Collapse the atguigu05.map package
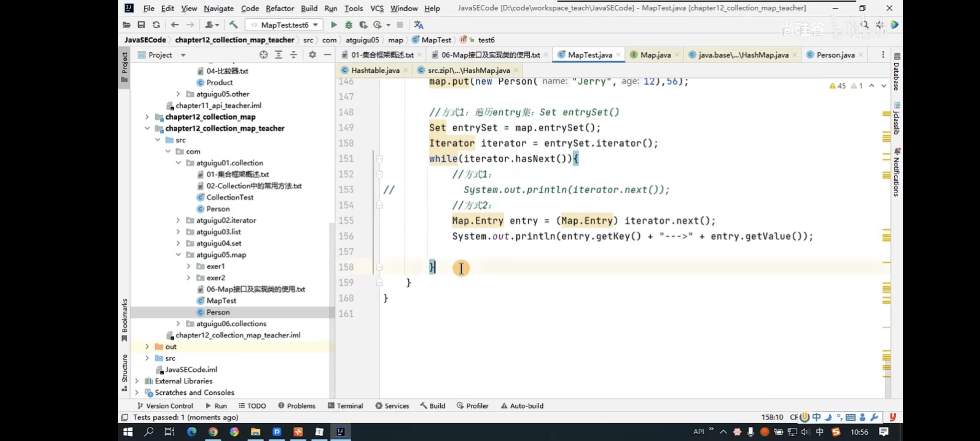 (x=178, y=255)
